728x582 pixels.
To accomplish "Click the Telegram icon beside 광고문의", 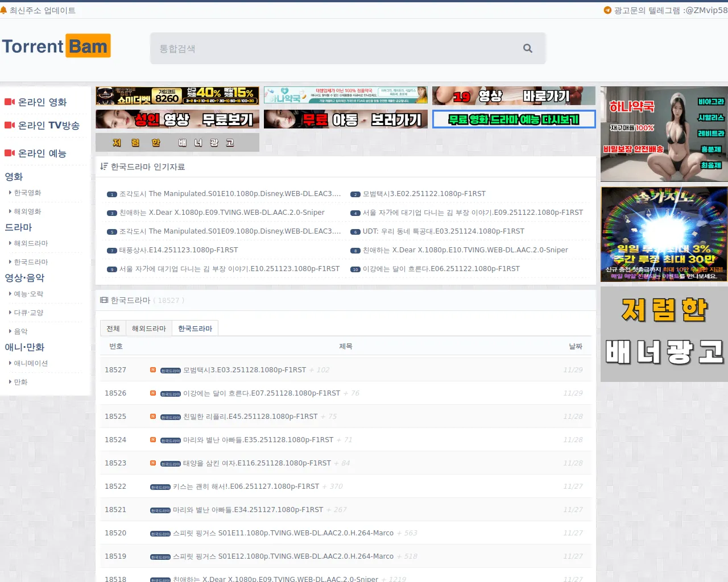I will (607, 10).
